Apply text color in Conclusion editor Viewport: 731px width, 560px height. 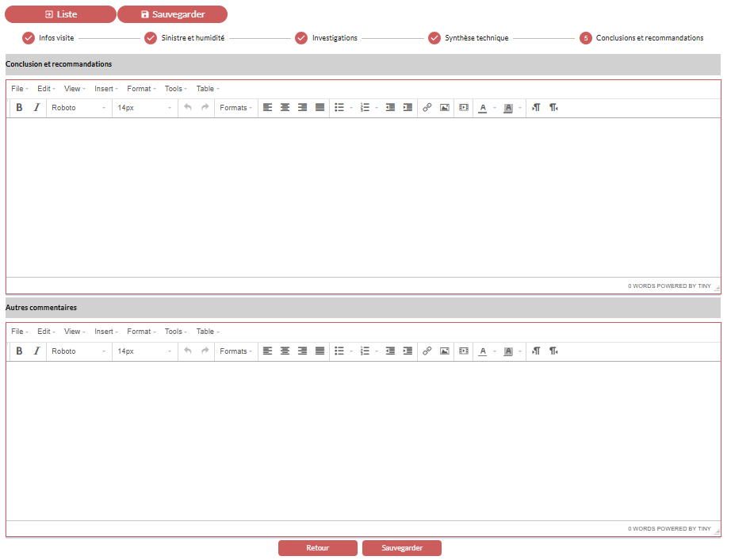483,108
